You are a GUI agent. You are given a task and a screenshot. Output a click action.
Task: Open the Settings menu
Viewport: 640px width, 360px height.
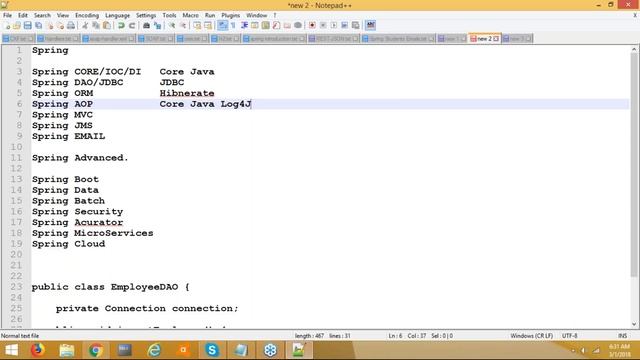tap(146, 15)
